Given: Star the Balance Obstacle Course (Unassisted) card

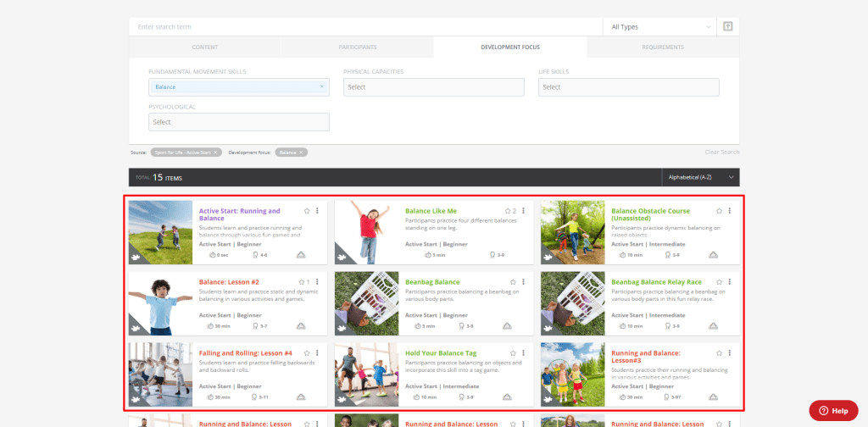Looking at the screenshot, I should (719, 211).
